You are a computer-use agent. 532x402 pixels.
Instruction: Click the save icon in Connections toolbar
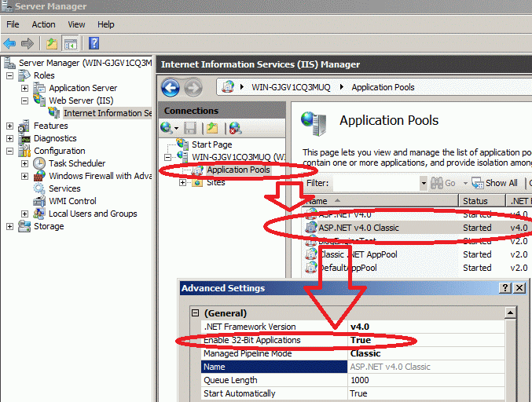[x=190, y=128]
